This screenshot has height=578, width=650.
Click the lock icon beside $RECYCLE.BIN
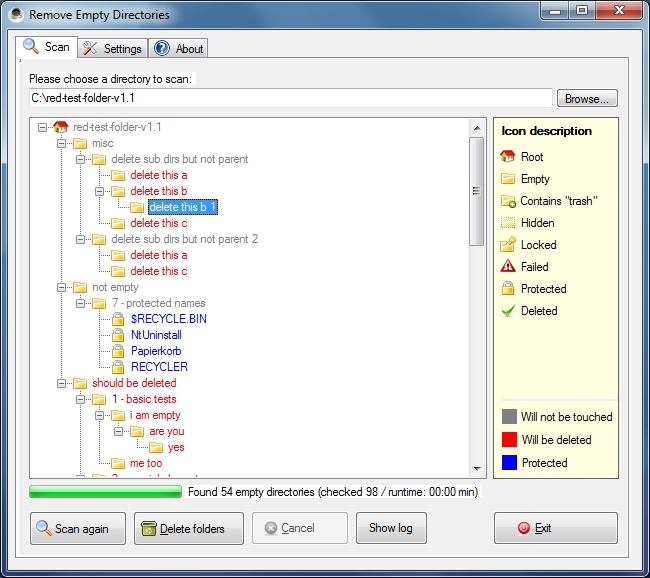[118, 319]
